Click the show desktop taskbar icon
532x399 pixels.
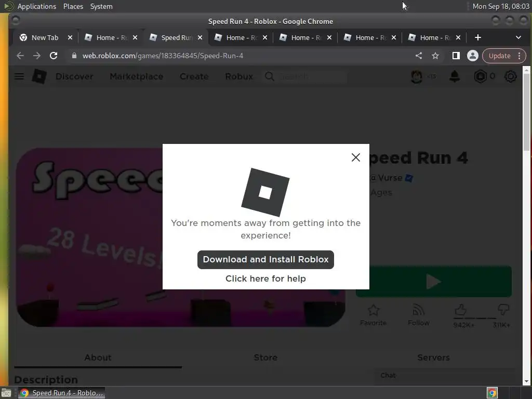tap(6, 393)
